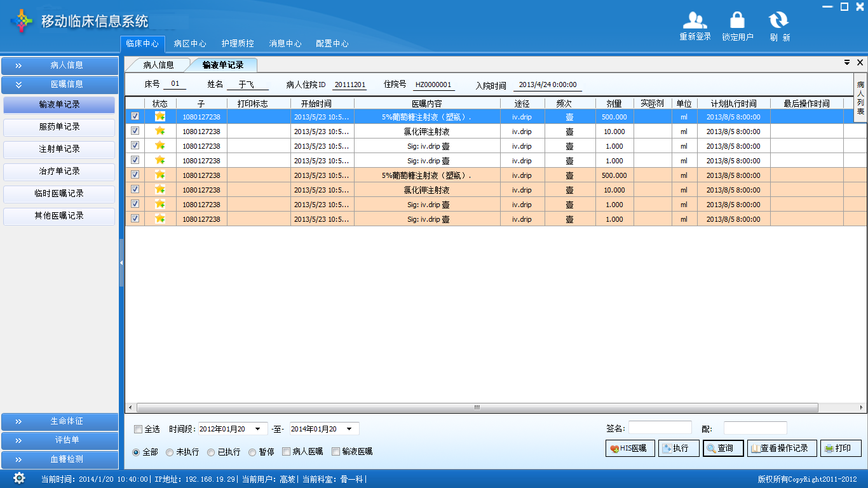868x488 pixels.
Task: Open the start date 2012年01月20 dropdown
Action: coord(257,429)
